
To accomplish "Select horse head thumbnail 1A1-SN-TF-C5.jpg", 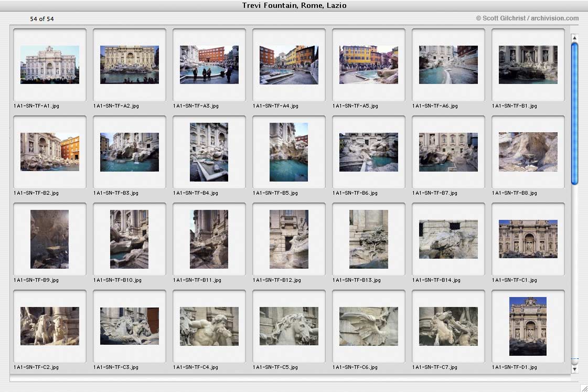I will click(x=288, y=326).
